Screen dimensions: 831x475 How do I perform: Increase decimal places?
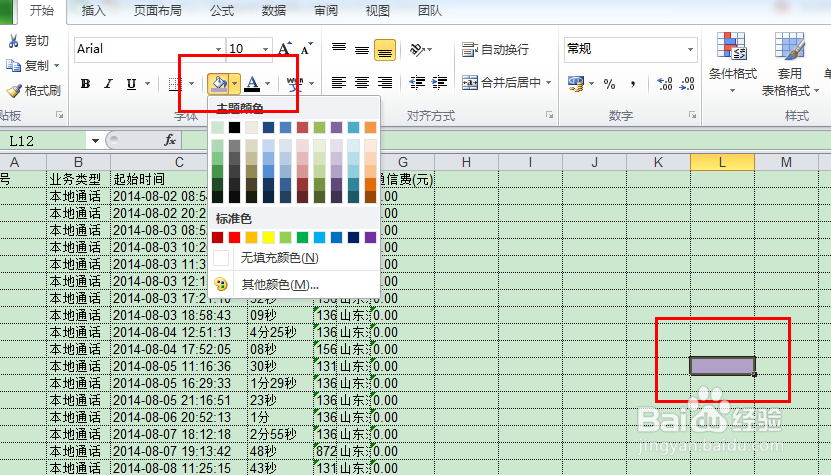pyautogui.click(x=665, y=83)
